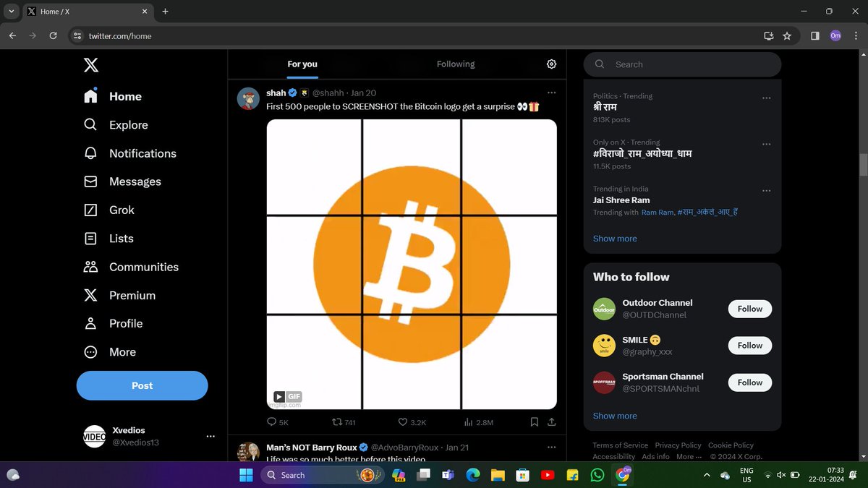This screenshot has height=488, width=868.
Task: Expand the footer More menu
Action: [689, 457]
